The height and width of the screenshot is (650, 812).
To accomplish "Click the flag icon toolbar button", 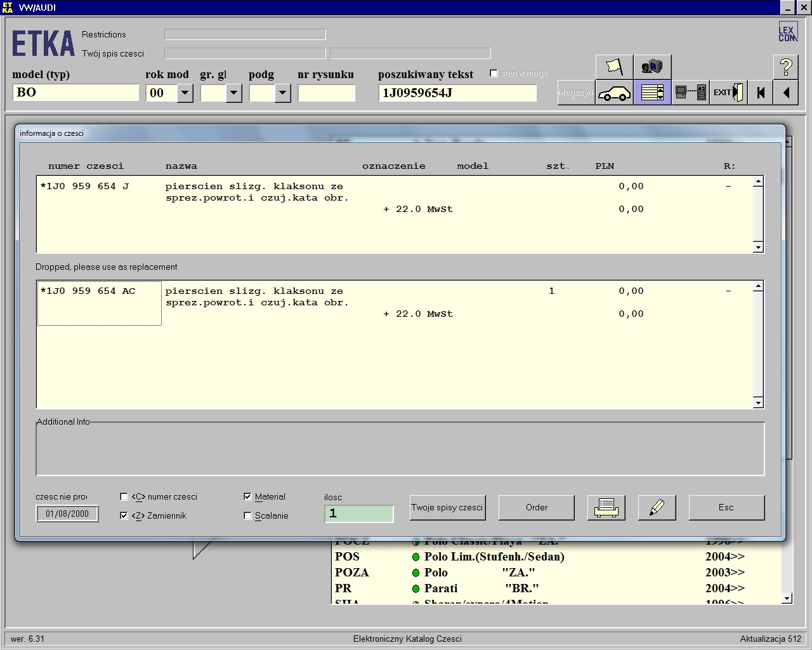I will click(x=614, y=67).
